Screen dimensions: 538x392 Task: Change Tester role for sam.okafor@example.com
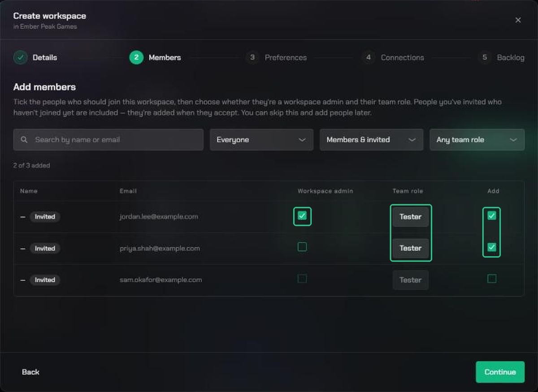tap(411, 280)
